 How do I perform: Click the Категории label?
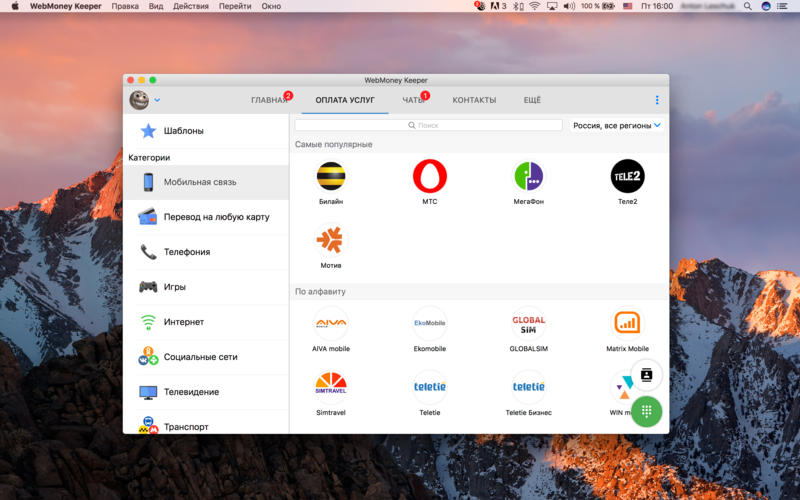tap(149, 158)
